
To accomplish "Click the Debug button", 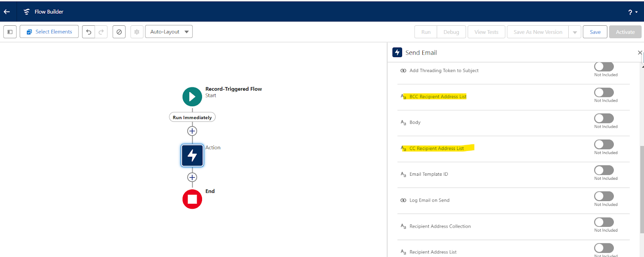I will pos(451,32).
